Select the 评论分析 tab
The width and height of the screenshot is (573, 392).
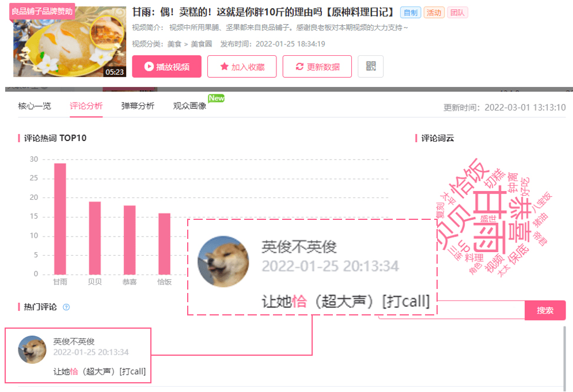pyautogui.click(x=86, y=106)
